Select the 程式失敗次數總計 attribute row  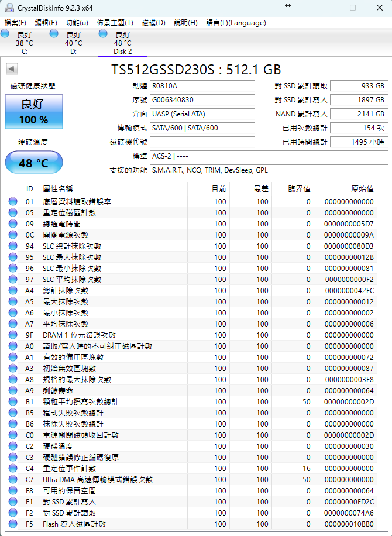pyautogui.click(x=192, y=413)
